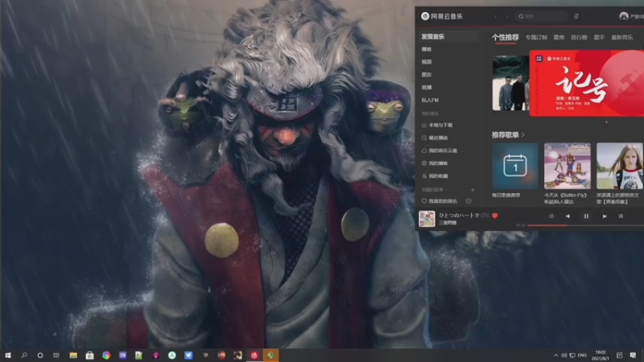The image size is (644, 362).
Task: Switch to the 专属定制 tab
Action: click(x=536, y=37)
